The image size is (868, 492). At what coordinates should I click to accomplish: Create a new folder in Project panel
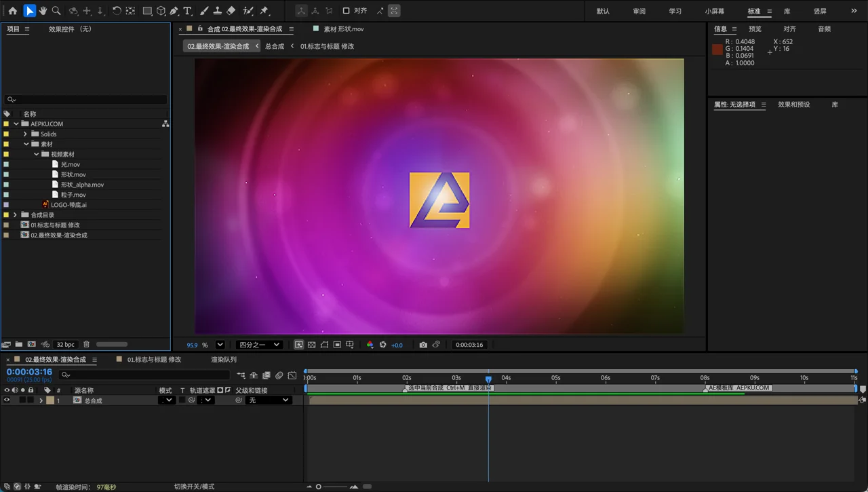[x=19, y=345]
